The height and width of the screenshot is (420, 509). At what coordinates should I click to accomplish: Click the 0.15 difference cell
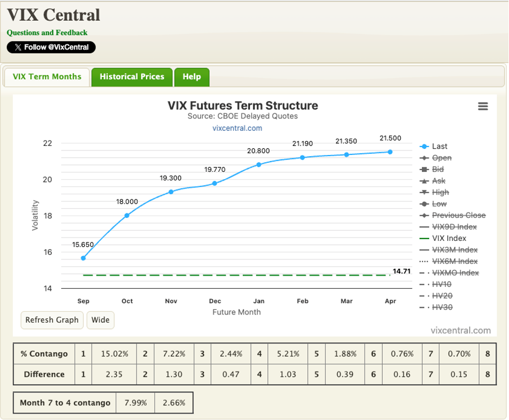460,375
